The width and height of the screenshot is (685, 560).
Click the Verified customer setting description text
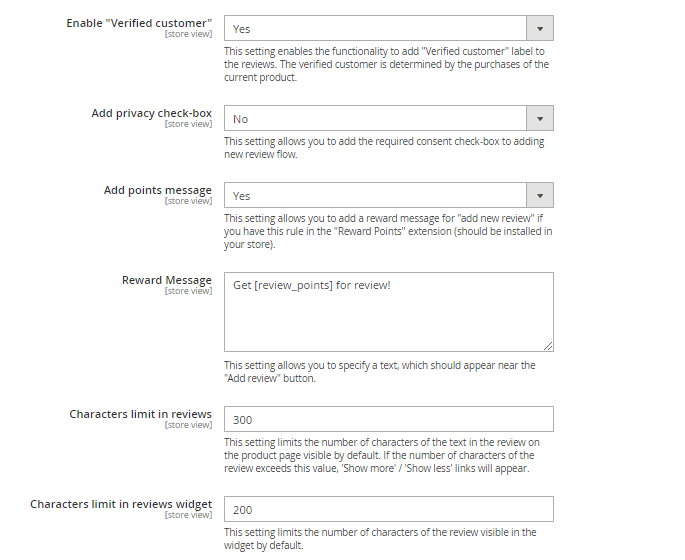(386, 65)
